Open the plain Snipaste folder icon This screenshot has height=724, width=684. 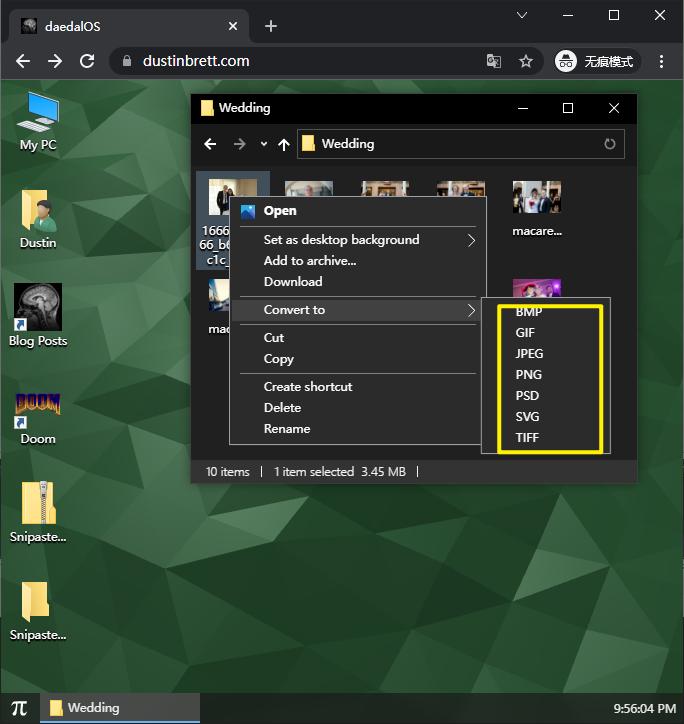tap(38, 610)
